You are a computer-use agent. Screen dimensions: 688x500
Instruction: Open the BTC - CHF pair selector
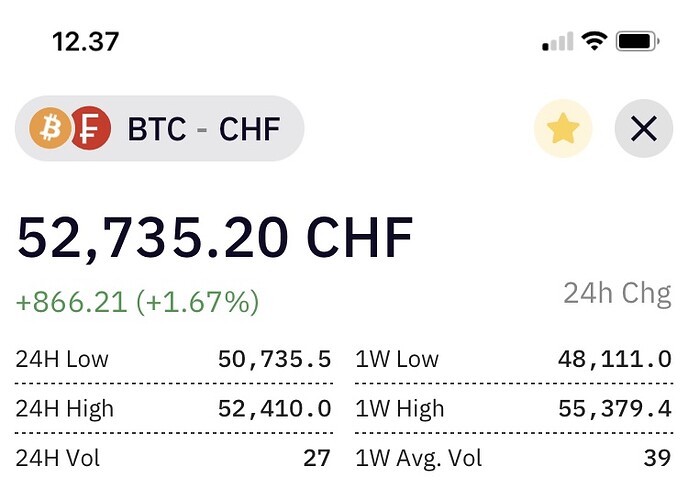159,128
